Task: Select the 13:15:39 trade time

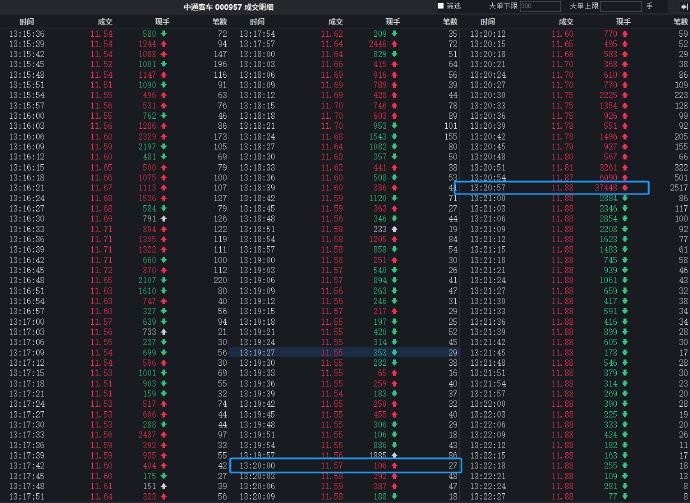Action: point(27,44)
